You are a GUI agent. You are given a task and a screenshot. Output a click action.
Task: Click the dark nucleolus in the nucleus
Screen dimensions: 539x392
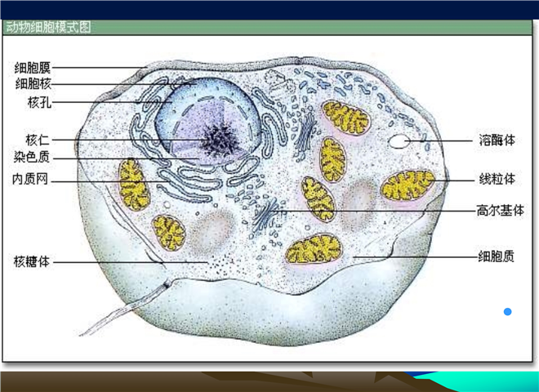[220, 140]
